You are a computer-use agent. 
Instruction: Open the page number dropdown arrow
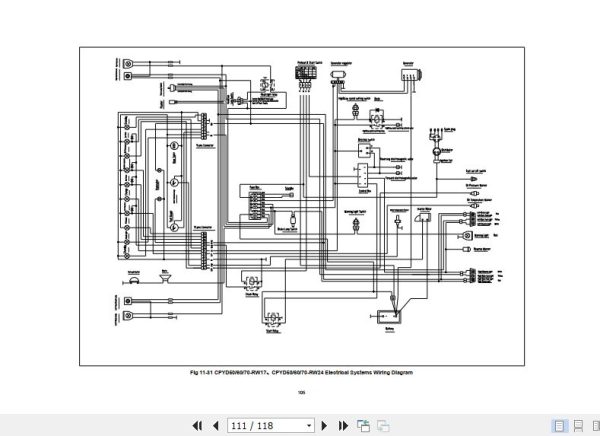click(x=309, y=425)
